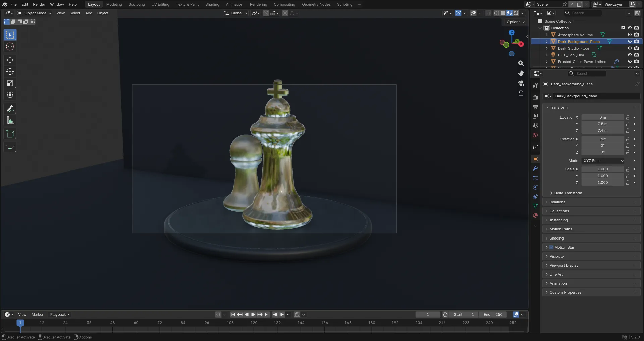Image resolution: width=644 pixels, height=341 pixels.
Task: Pin the Dark_Background_Plane properties panel
Action: (637, 84)
